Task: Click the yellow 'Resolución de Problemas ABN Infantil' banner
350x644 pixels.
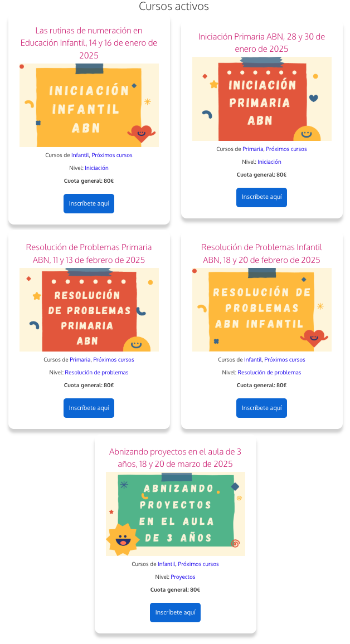Action: pyautogui.click(x=261, y=310)
